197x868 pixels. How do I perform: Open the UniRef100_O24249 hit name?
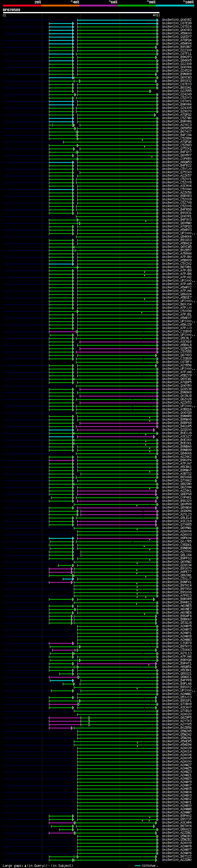click(x=177, y=94)
